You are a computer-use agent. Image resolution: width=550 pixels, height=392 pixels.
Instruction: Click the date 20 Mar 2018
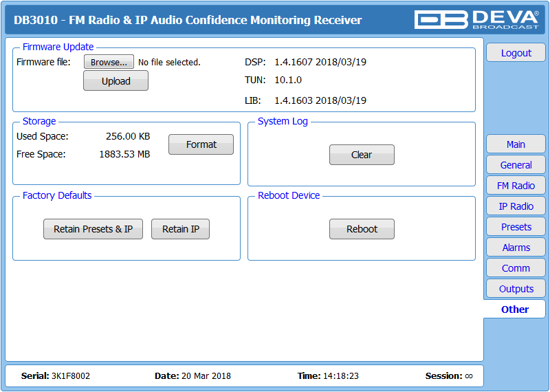[206, 376]
